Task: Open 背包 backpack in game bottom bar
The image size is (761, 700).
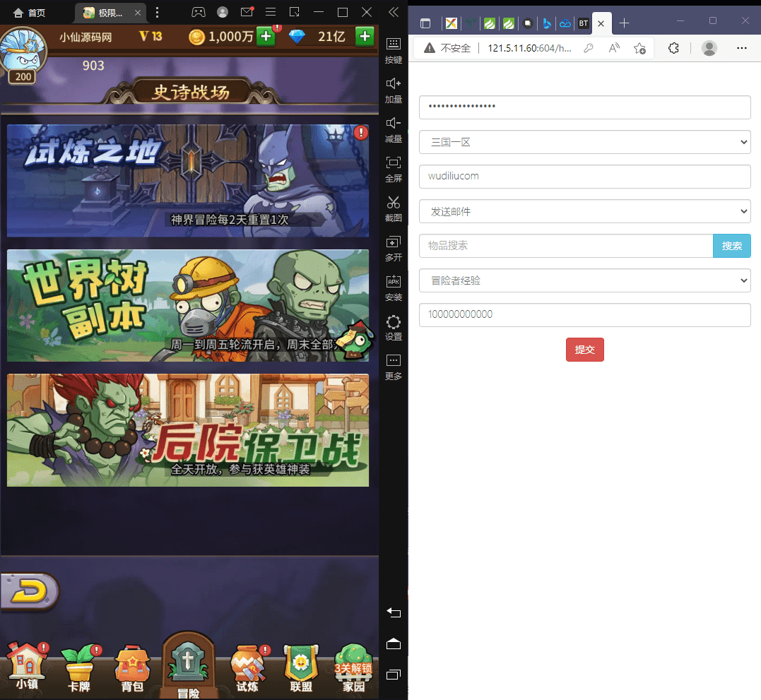Action: coord(132,668)
